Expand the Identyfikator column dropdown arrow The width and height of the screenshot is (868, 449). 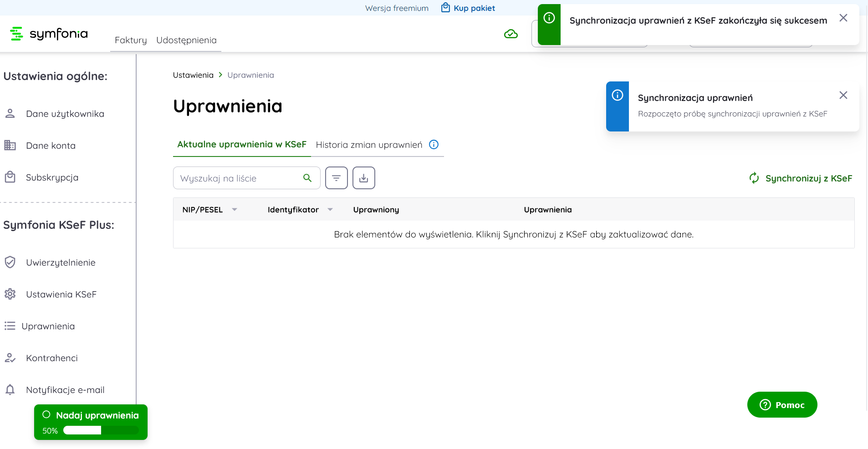coord(330,210)
